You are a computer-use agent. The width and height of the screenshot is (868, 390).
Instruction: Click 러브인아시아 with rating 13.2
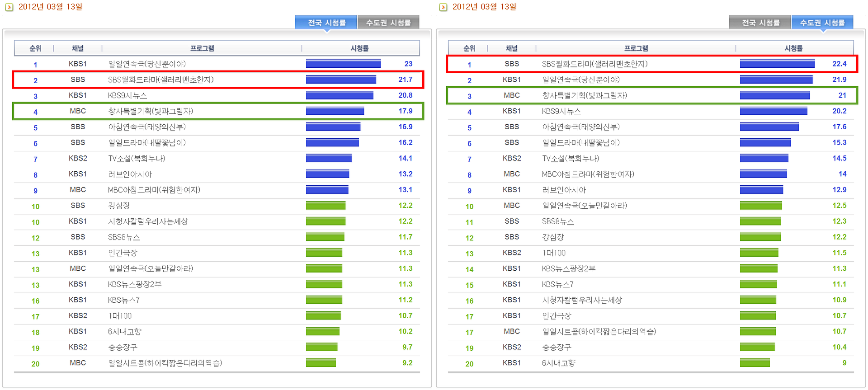[130, 174]
